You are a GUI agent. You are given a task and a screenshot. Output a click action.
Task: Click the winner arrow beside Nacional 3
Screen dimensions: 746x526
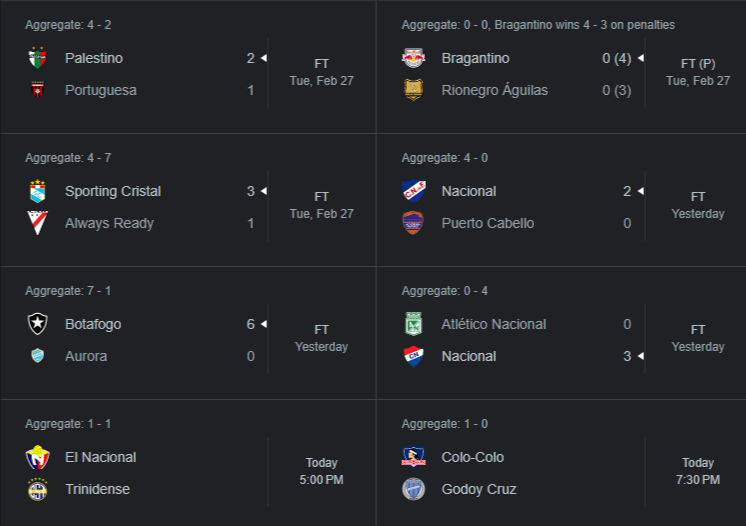click(x=641, y=356)
